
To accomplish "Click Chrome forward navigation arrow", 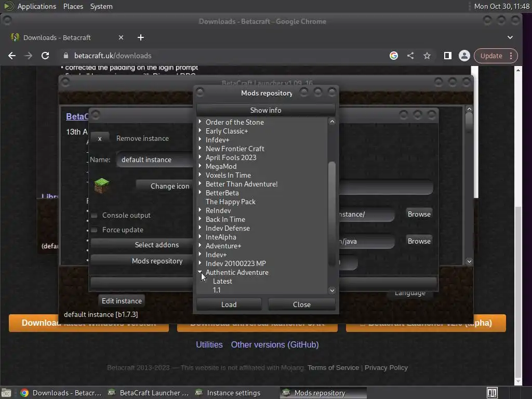I will point(29,56).
